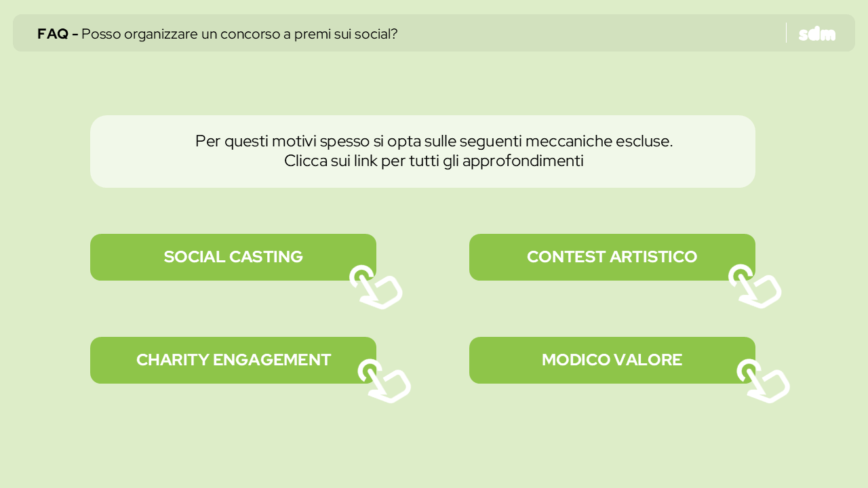The height and width of the screenshot is (488, 868).
Task: Click the bold "FAQ –" label
Action: coord(58,33)
